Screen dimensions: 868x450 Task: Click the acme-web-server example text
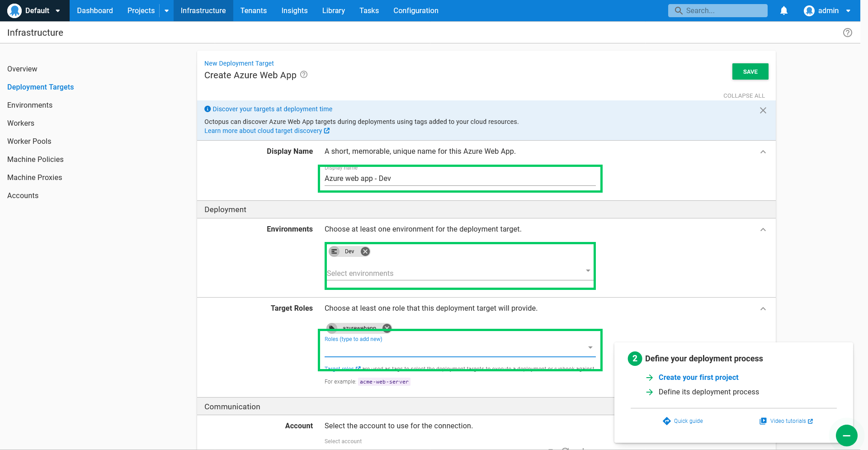pos(384,382)
